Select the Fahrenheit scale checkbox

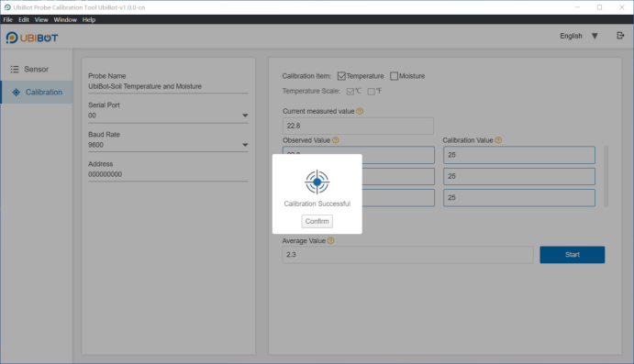tap(371, 92)
